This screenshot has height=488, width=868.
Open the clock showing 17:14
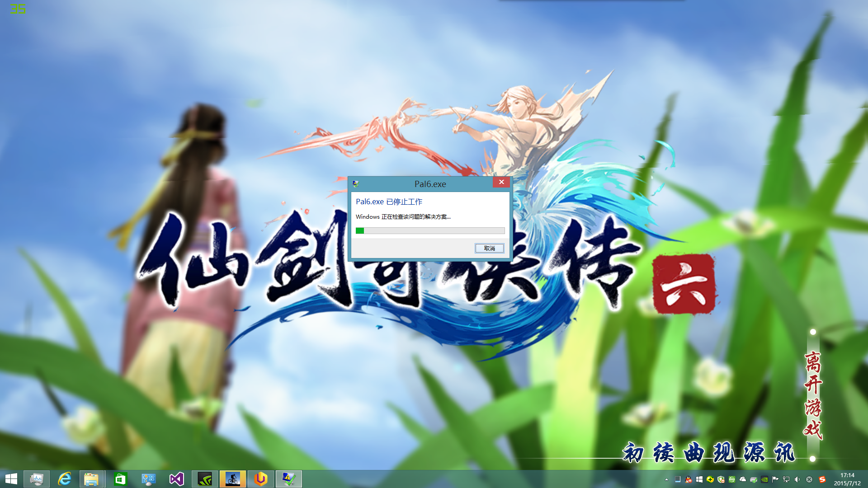847,479
